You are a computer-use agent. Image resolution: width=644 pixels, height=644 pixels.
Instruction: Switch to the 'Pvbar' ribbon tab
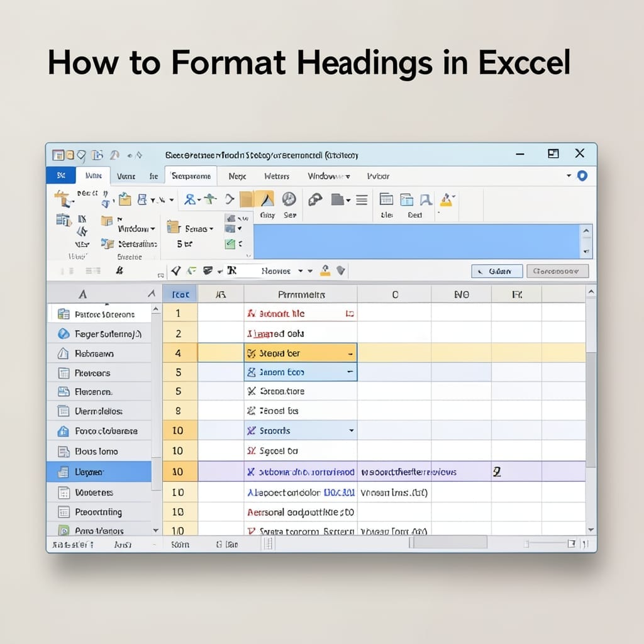click(x=378, y=176)
